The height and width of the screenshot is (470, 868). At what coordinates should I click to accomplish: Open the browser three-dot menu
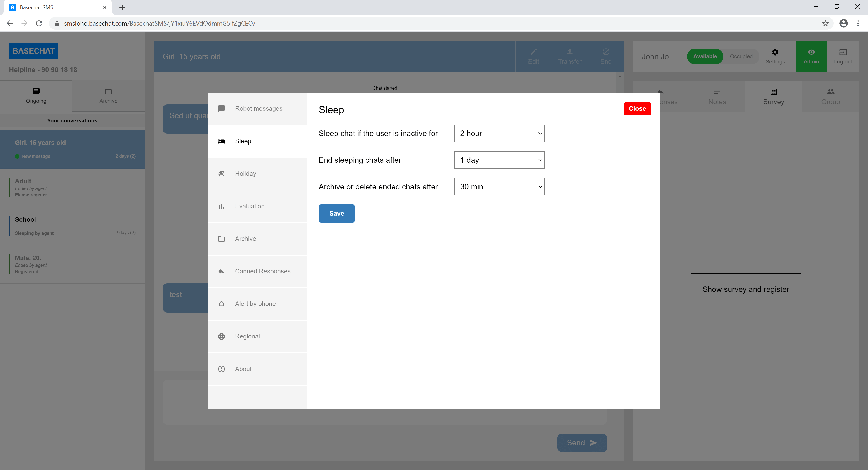point(858,23)
